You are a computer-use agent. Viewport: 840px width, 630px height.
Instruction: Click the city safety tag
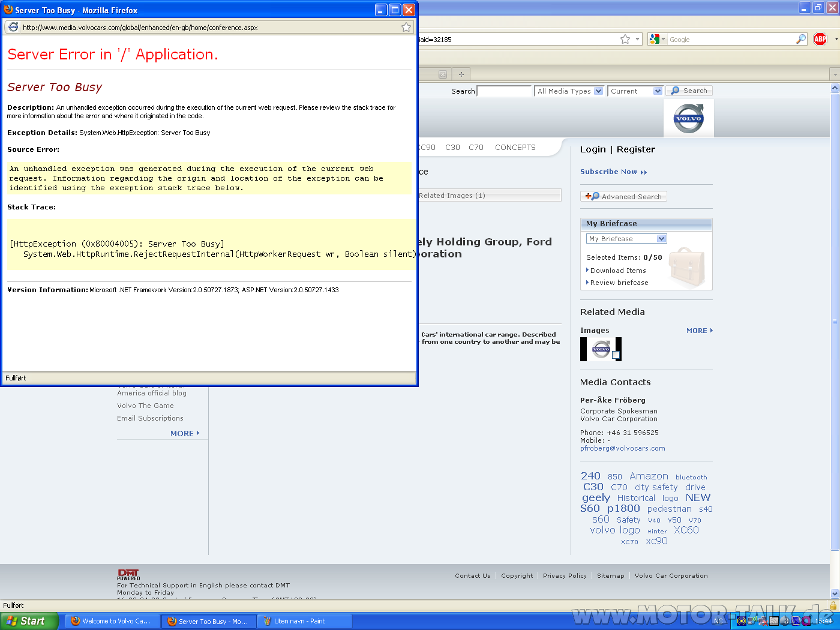tap(656, 487)
